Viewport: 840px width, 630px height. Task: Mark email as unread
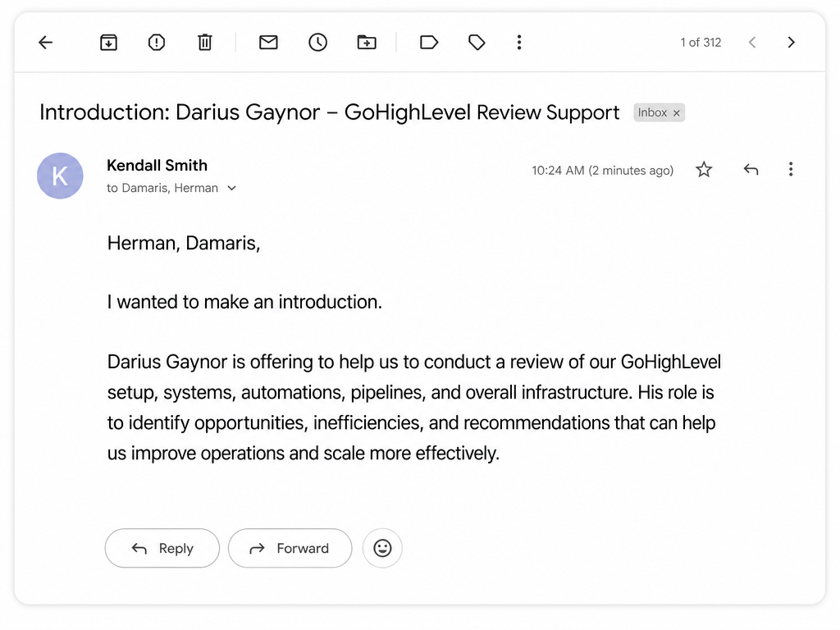(x=268, y=43)
